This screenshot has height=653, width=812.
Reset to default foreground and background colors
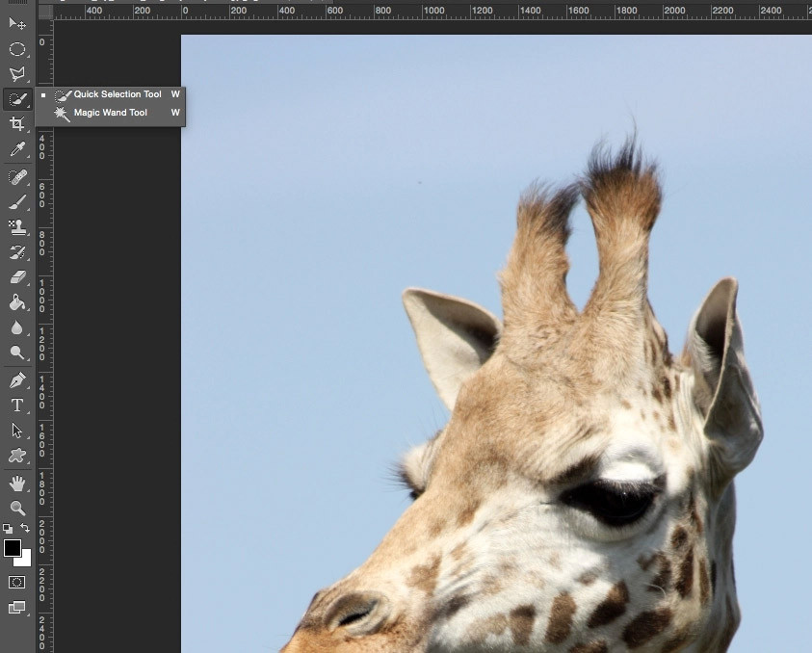pos(8,529)
